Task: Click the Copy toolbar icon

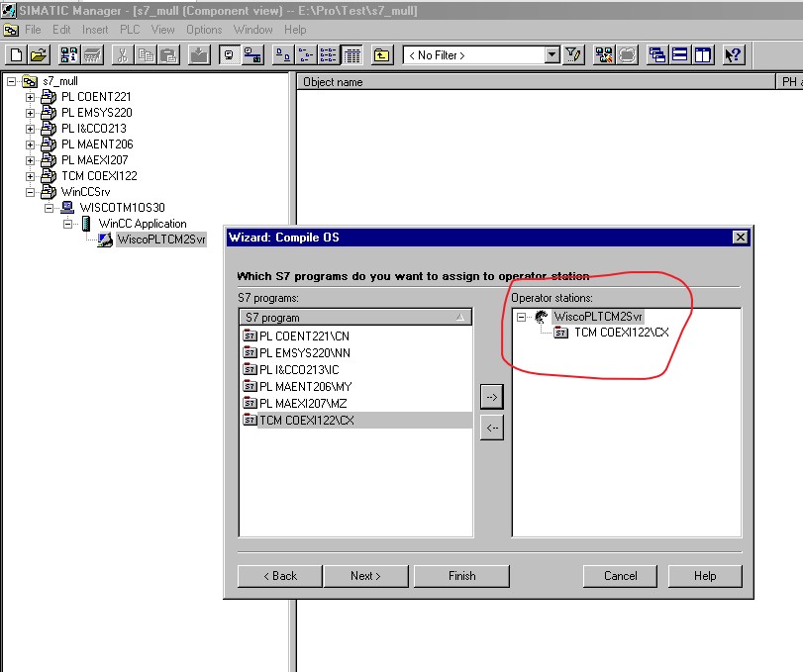Action: pyautogui.click(x=146, y=54)
